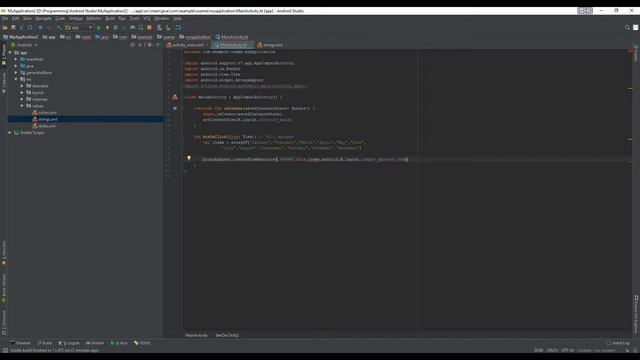The height and width of the screenshot is (360, 640).
Task: Click the Stop red square icon
Action: click(149, 27)
